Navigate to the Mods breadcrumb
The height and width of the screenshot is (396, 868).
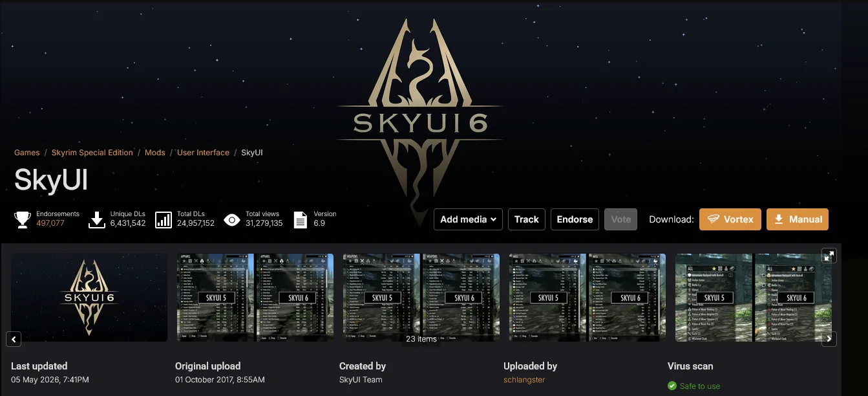click(155, 153)
